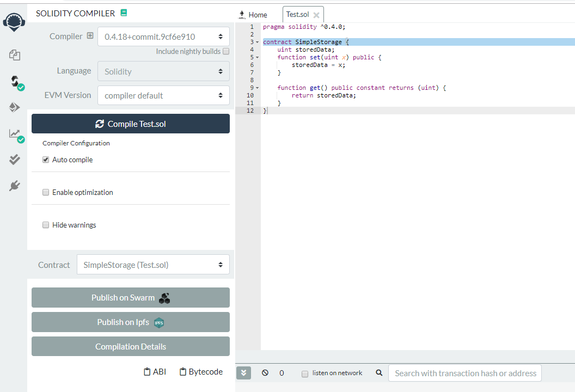Screen dimensions: 575x392
Task: Open the double-check testing sidebar icon
Action: 14,160
